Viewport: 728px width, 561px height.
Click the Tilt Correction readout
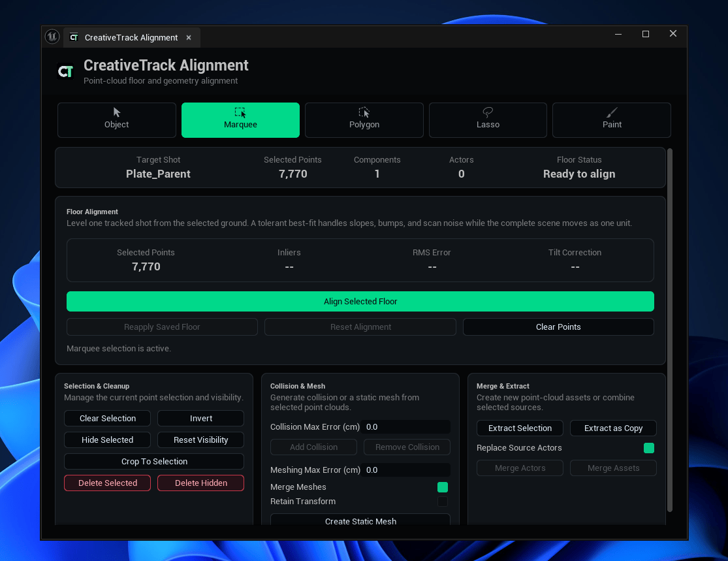pyautogui.click(x=575, y=267)
